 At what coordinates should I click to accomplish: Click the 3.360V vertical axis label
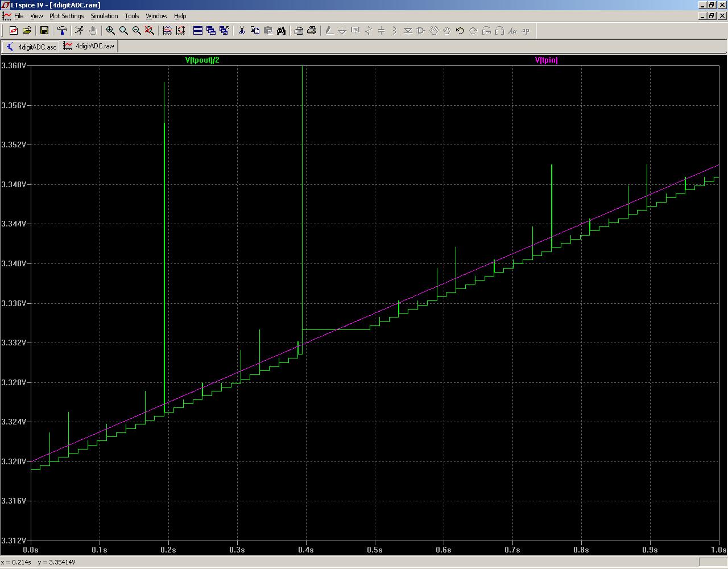click(14, 65)
